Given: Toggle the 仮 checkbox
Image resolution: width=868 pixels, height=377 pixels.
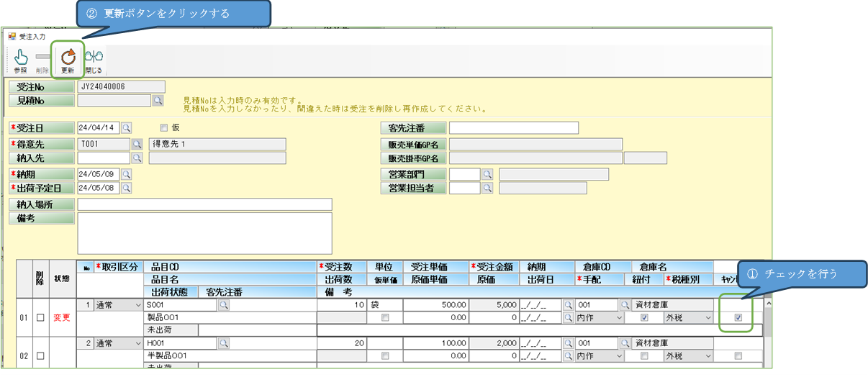Looking at the screenshot, I should coord(163,128).
